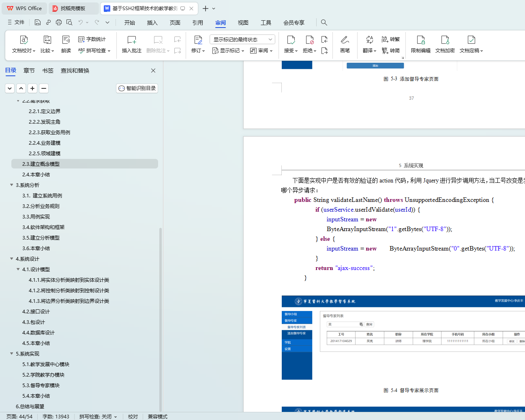Screen dimensions: 525x420
Task: Jump to 4.4.数据库设计 in outline
Action: click(39, 332)
